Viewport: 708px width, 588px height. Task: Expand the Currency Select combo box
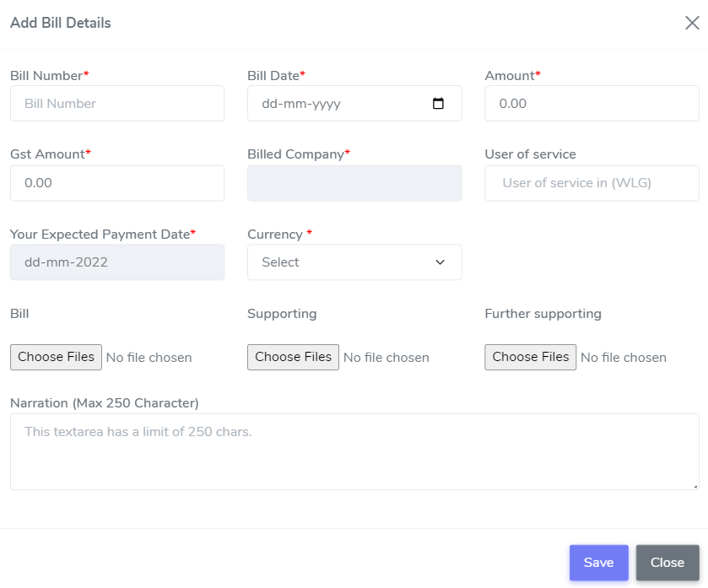pyautogui.click(x=354, y=262)
